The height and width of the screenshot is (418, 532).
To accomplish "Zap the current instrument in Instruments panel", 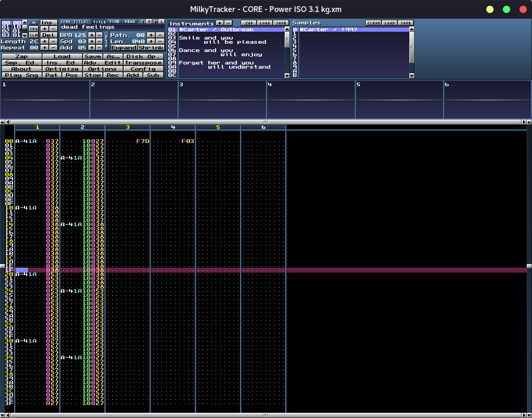I will point(248,23).
